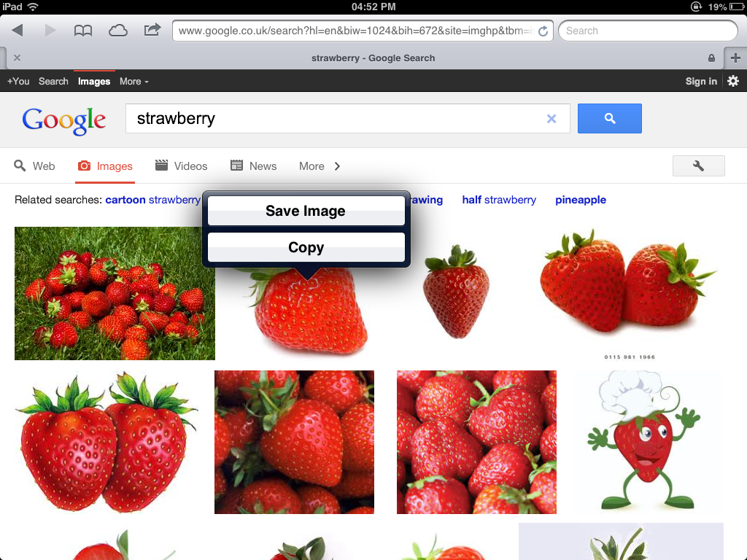Clear the strawberry query with X
Image resolution: width=747 pixels, height=560 pixels.
click(551, 119)
